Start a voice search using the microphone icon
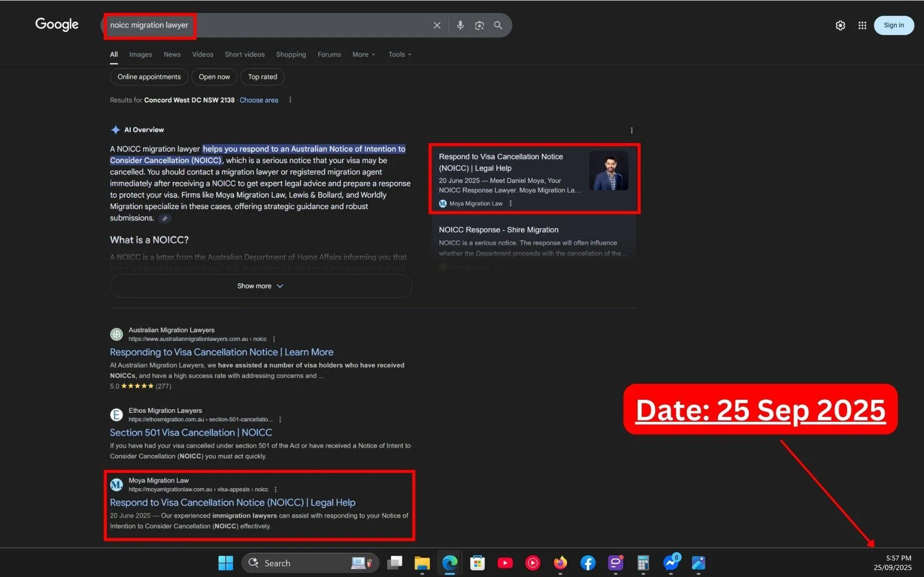Image resolution: width=924 pixels, height=577 pixels. coord(460,25)
